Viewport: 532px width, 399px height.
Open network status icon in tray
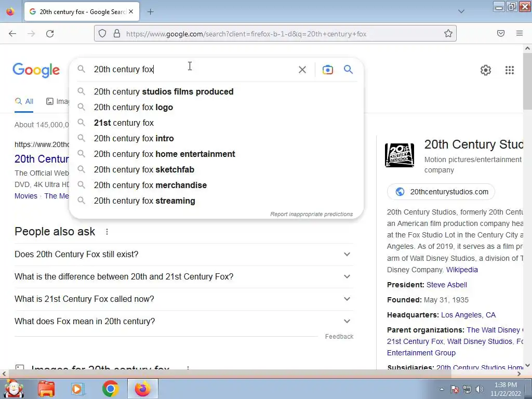pyautogui.click(x=467, y=389)
